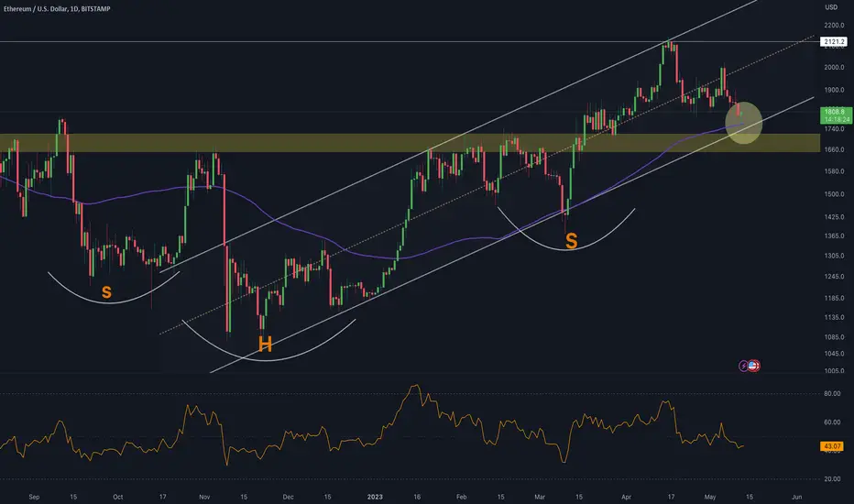This screenshot has width=854, height=504.
Task: Click the 2200.0 price axis label
Action: (x=834, y=26)
